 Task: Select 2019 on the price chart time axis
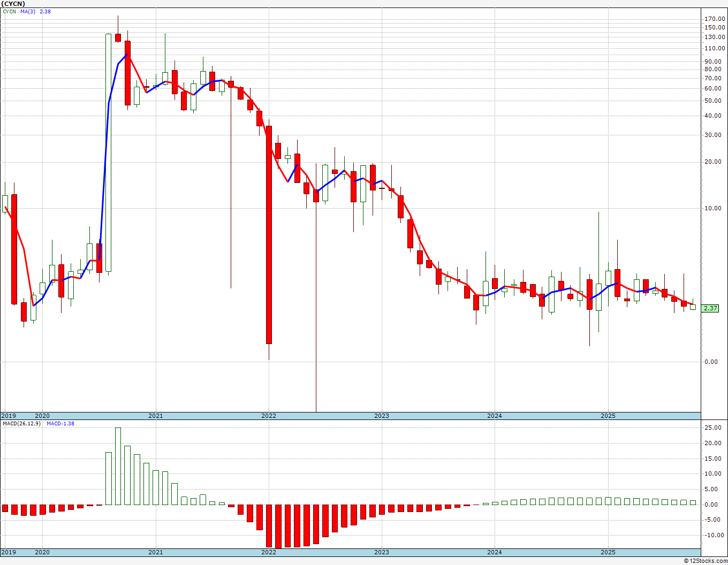pos(8,416)
